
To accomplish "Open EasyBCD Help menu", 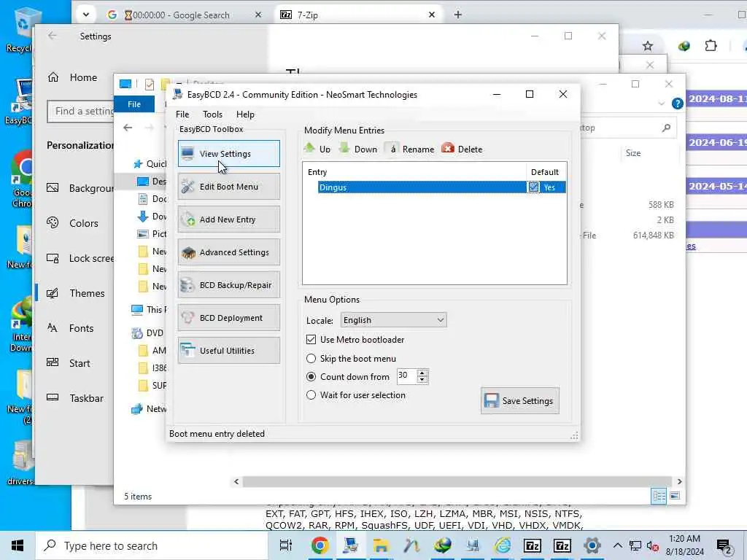I will [x=245, y=114].
